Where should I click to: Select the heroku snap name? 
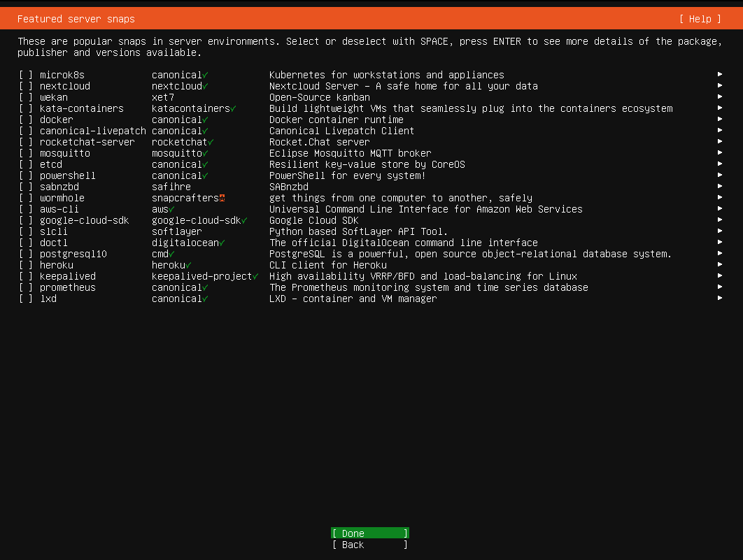(x=57, y=265)
